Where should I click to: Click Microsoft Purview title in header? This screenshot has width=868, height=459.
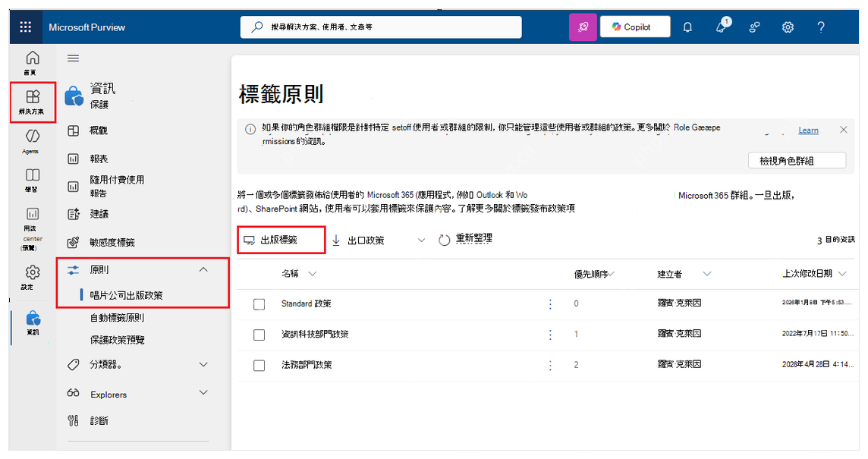click(x=87, y=27)
